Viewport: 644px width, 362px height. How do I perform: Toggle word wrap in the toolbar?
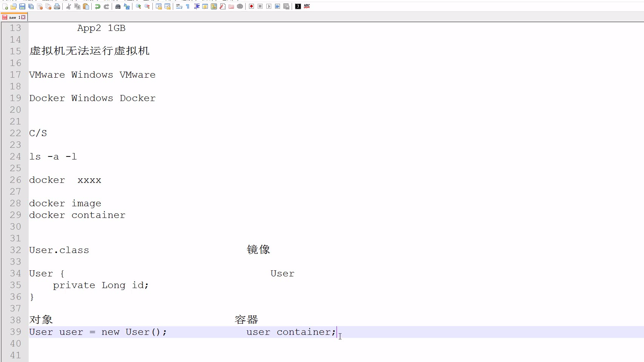(179, 6)
